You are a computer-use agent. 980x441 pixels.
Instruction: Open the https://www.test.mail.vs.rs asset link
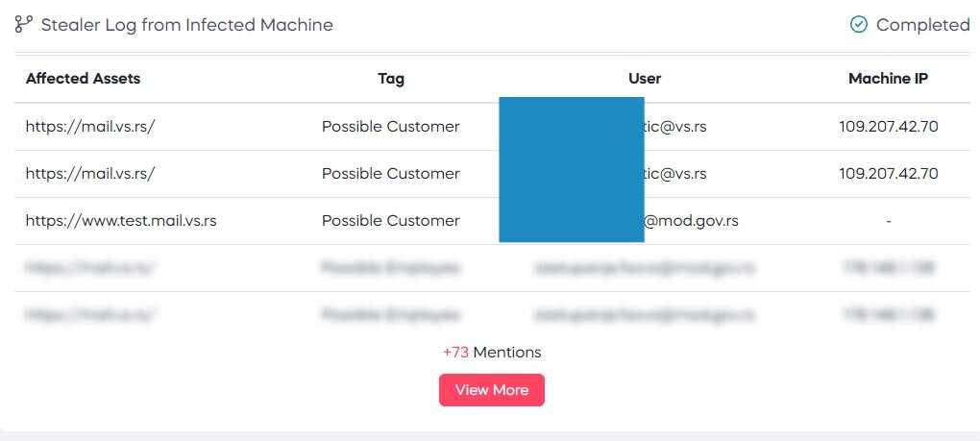point(121,221)
